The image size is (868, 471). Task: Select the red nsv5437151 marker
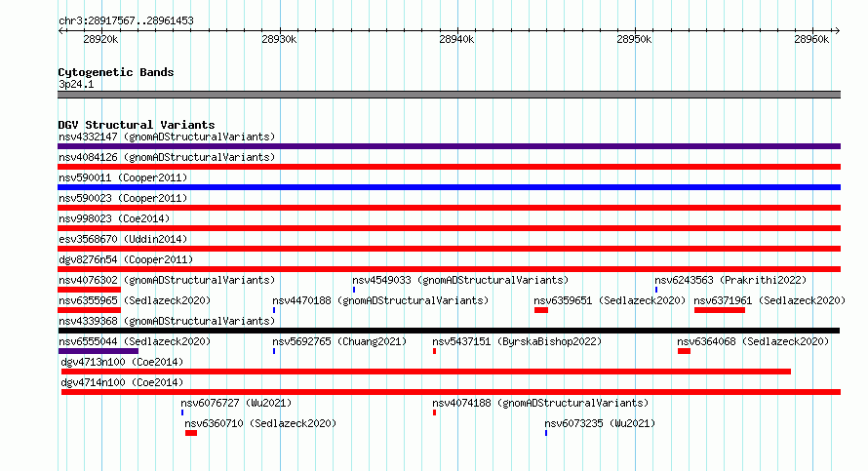pyautogui.click(x=435, y=351)
